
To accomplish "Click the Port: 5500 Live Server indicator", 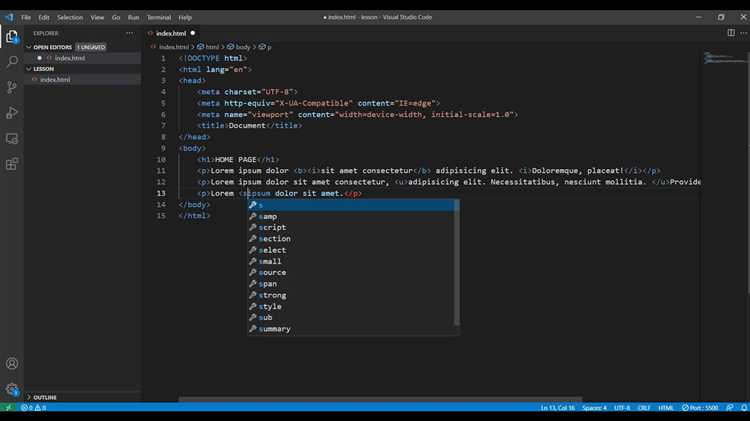I will (700, 408).
